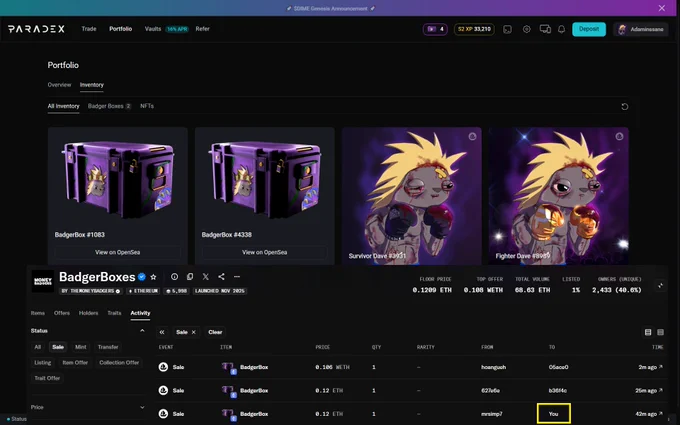Switch to the OpenSea Offers tab
The width and height of the screenshot is (680, 425).
(x=62, y=313)
